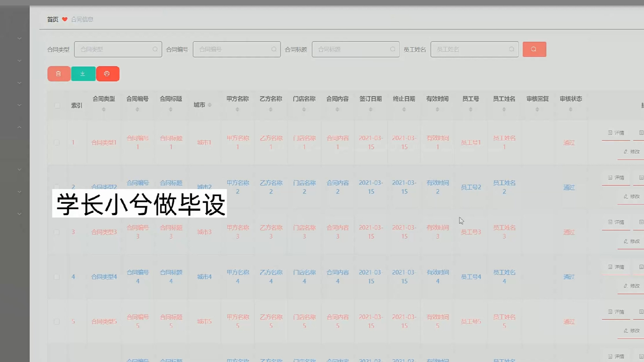Image resolution: width=644 pixels, height=362 pixels.
Task: Sort by 乙方名称 column arrows
Action: [271, 109]
